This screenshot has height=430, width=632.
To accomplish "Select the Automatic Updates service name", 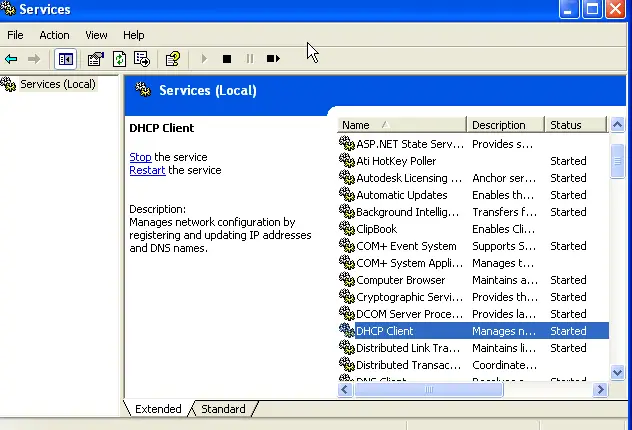I will (x=401, y=195).
